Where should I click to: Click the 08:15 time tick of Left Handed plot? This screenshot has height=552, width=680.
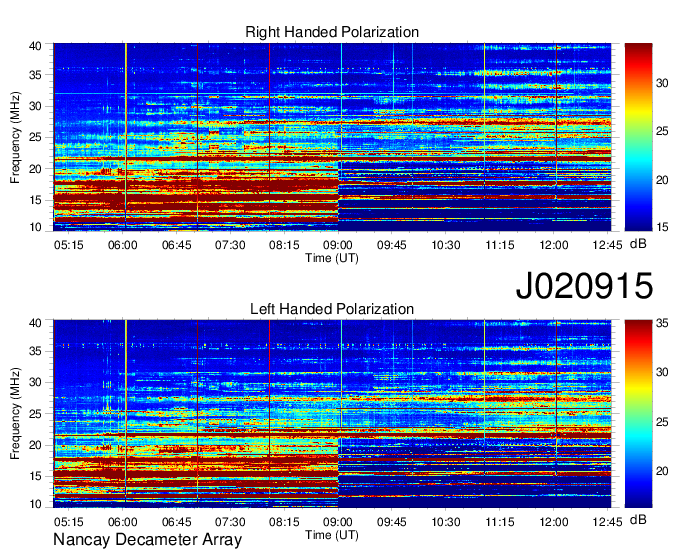pos(284,522)
